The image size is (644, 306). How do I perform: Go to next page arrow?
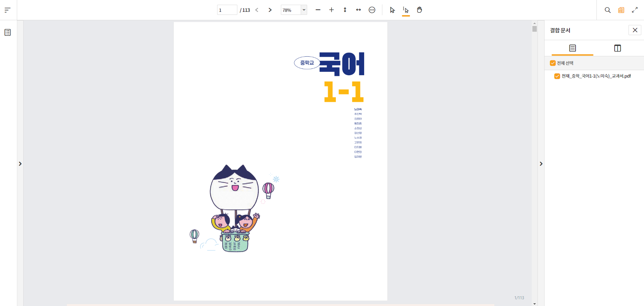click(x=270, y=10)
